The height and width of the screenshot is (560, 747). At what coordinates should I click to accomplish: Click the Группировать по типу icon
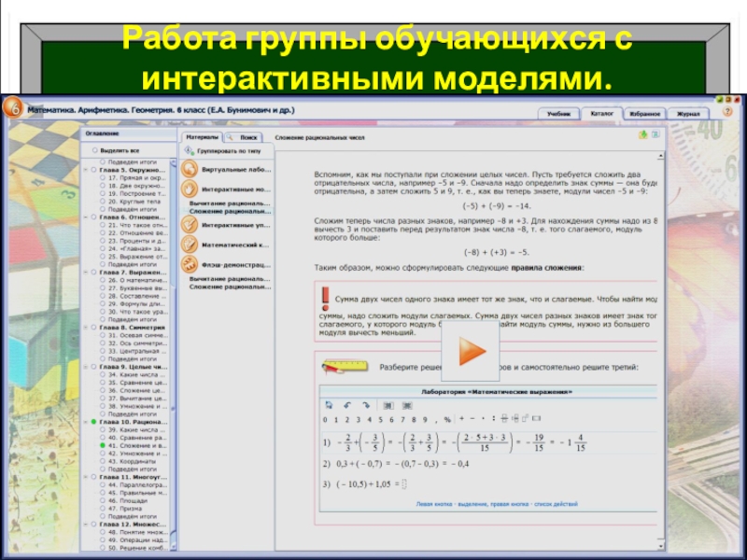click(x=190, y=150)
